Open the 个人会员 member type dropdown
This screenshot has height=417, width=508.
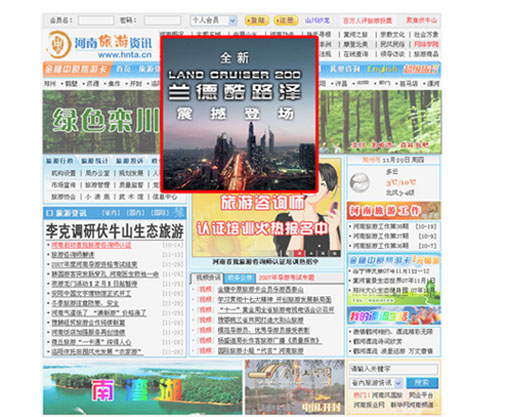click(213, 20)
